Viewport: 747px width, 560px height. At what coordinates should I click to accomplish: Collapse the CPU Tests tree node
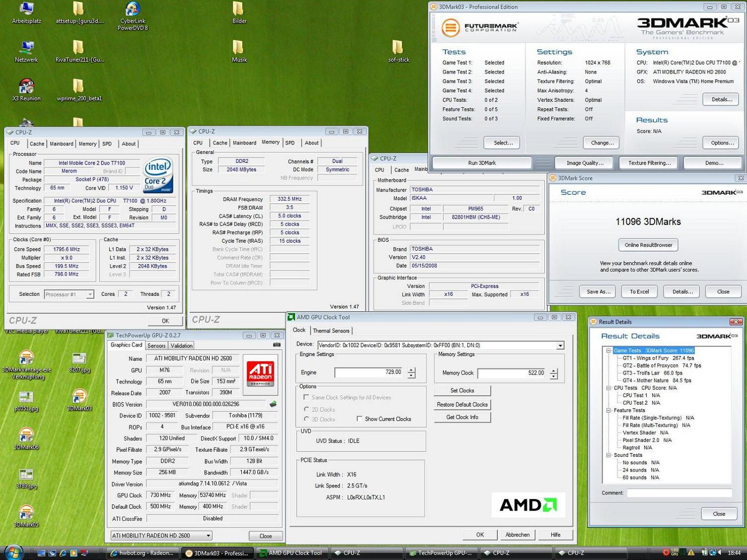point(609,388)
